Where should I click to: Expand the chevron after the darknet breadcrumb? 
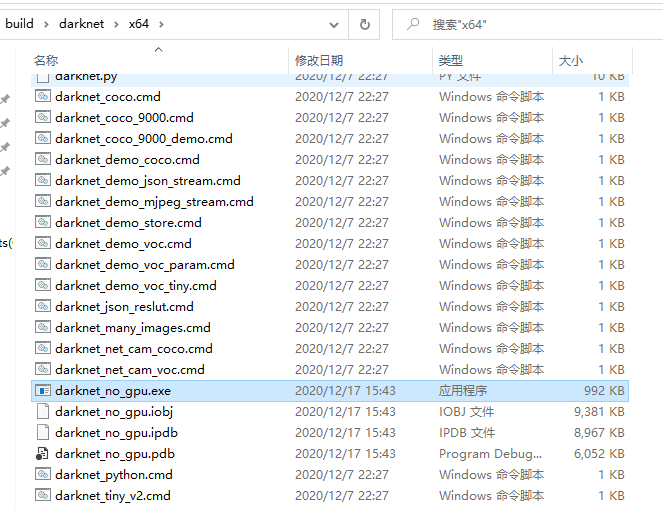116,25
